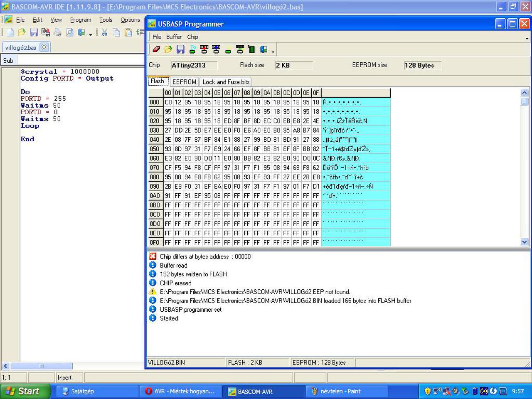Click the copy icon in BASCOM toolbar
Screen dimensions: 532x399
(x=116, y=32)
